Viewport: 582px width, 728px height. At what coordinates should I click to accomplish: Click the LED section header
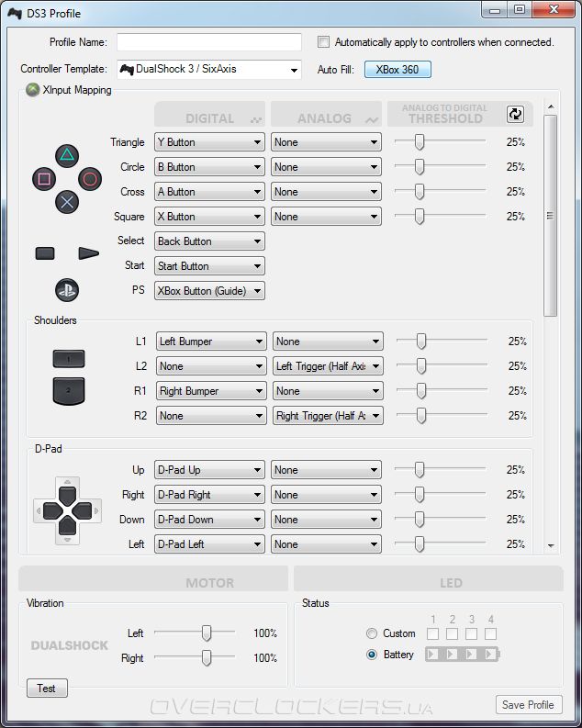(x=429, y=578)
